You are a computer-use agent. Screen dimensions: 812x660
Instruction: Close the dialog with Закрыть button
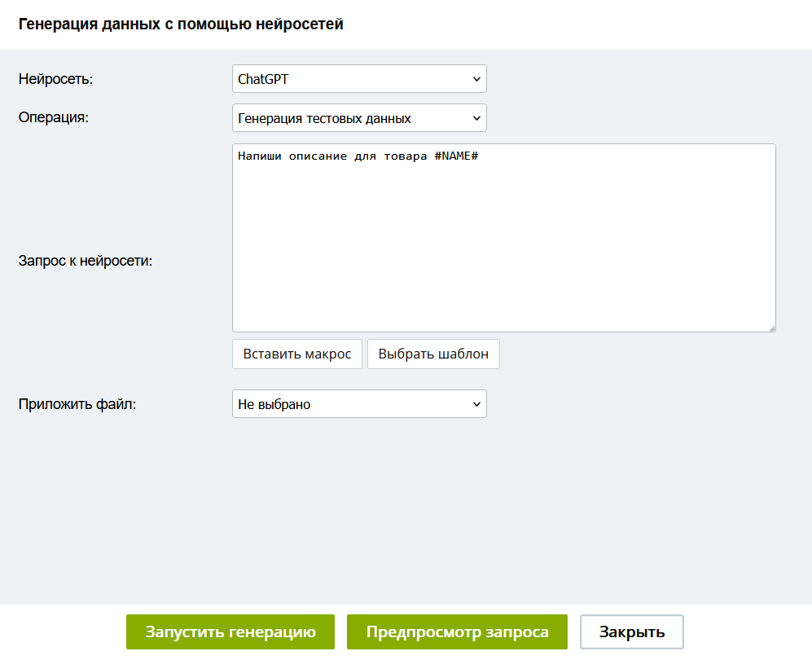tap(632, 632)
